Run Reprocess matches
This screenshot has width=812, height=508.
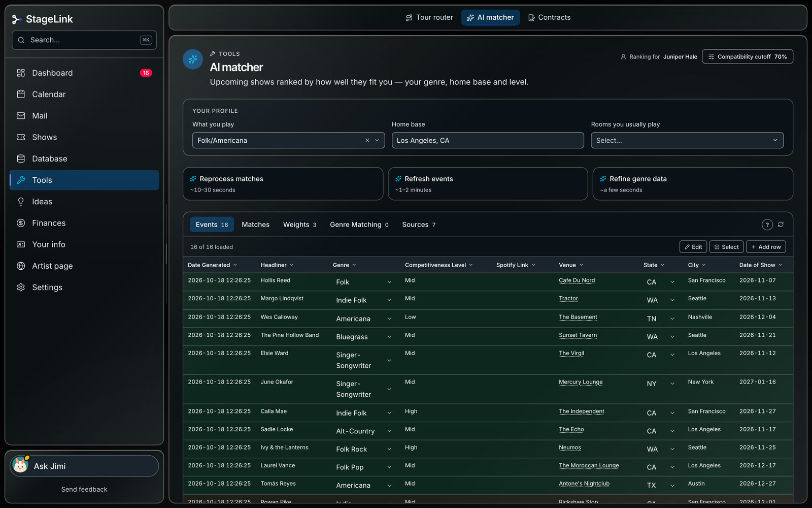point(283,184)
